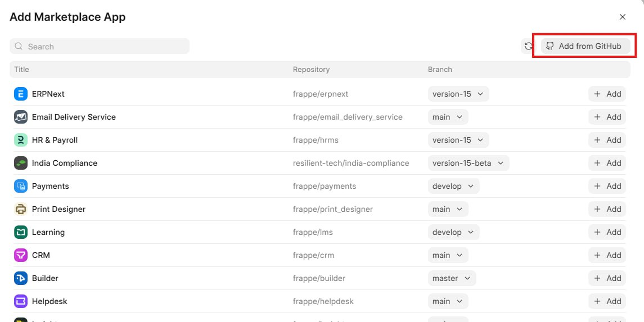Add the Helpdesk app
Screen dimensions: 644x322
pos(607,301)
